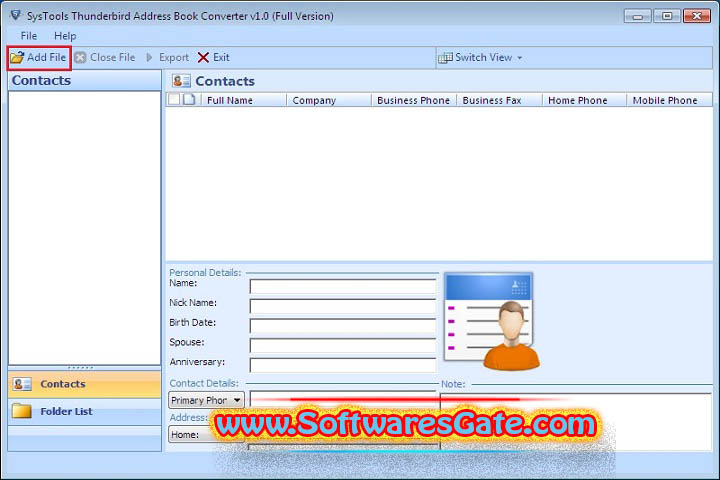Sort by Business Fax column
The width and height of the screenshot is (720, 480).
[499, 100]
